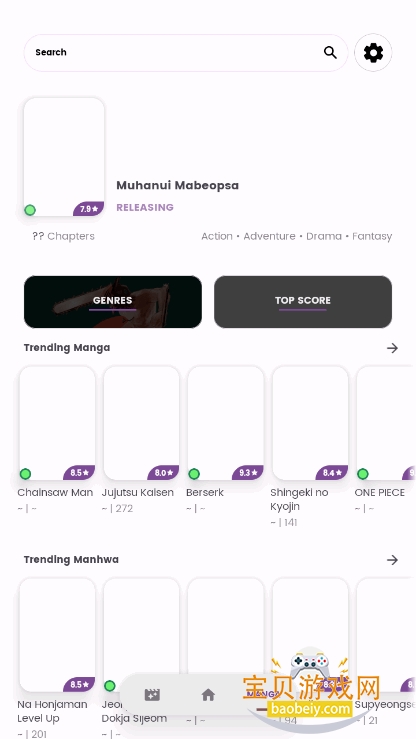The height and width of the screenshot is (739, 416).
Task: Tap the anime tab icon in bottom bar
Action: point(152,695)
